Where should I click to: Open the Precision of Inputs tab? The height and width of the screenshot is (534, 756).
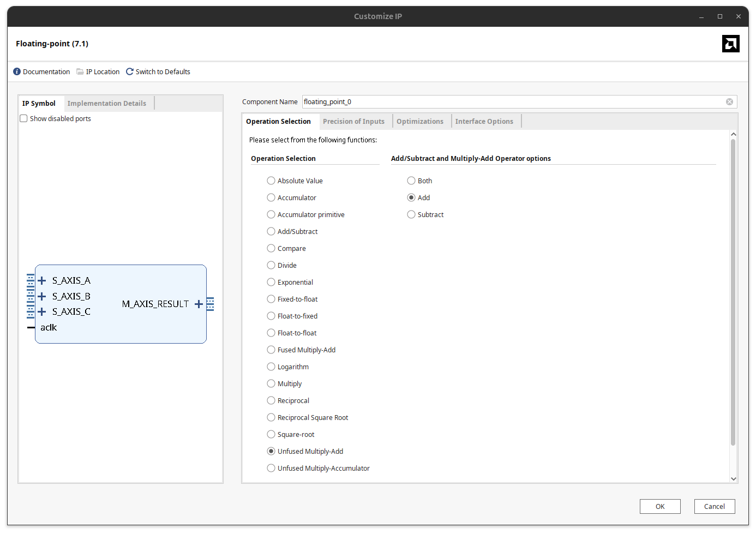click(353, 121)
